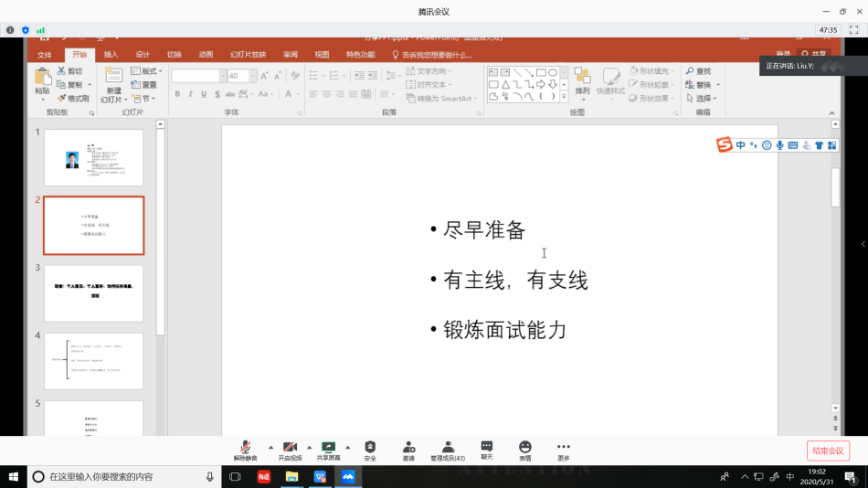Open 管理成员 participants panel
This screenshot has width=868, height=488.
tap(448, 449)
